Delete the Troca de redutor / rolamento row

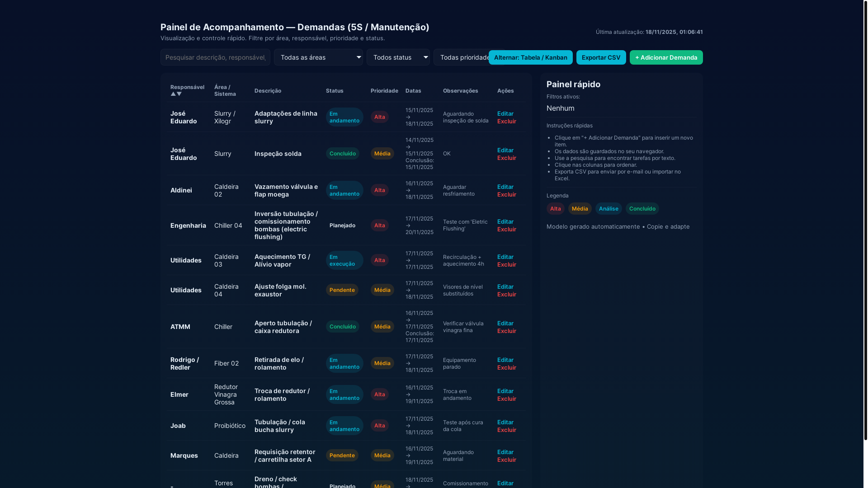tap(507, 399)
